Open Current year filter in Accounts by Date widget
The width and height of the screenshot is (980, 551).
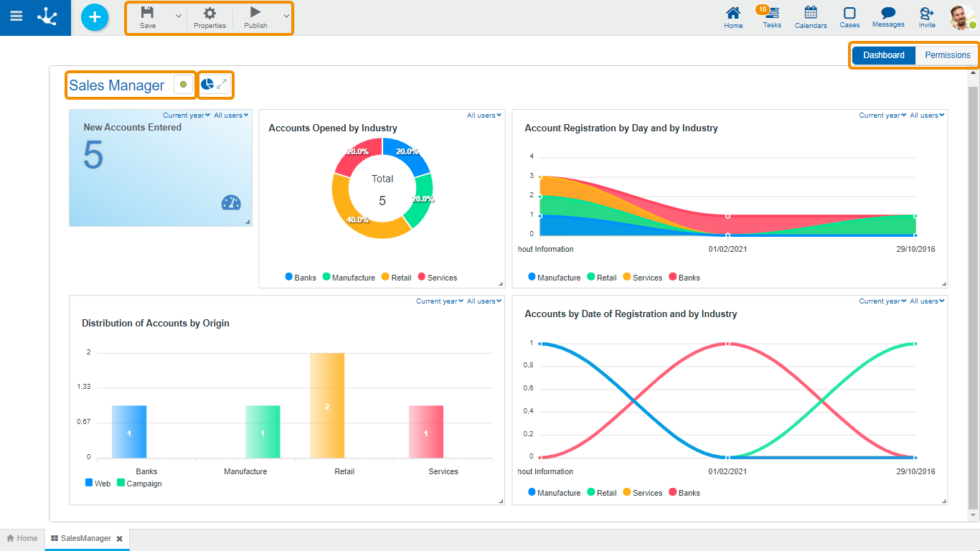[x=883, y=301]
